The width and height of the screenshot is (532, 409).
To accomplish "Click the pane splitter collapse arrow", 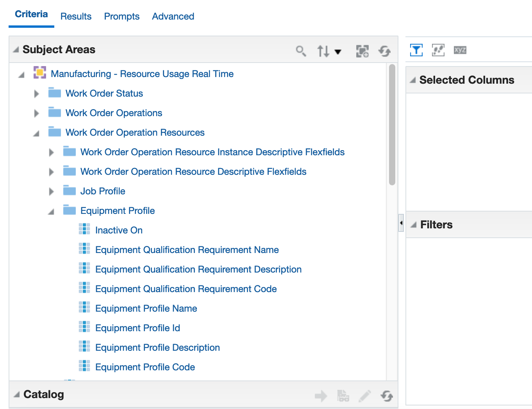I will pos(401,223).
